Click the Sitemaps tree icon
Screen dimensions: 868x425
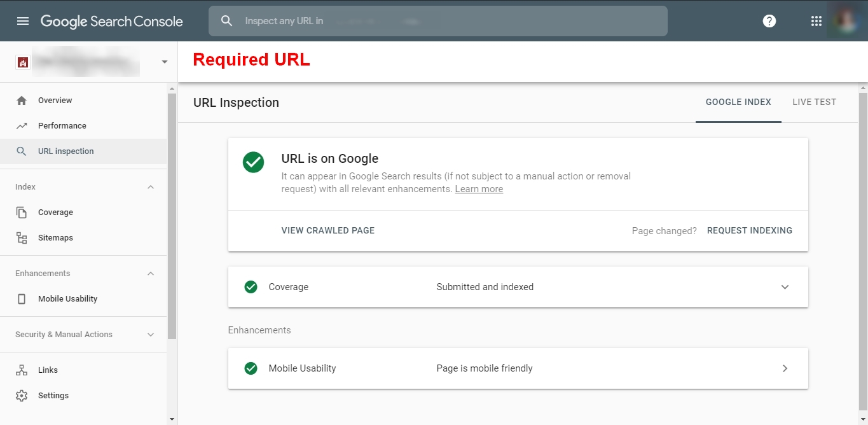[x=22, y=238]
